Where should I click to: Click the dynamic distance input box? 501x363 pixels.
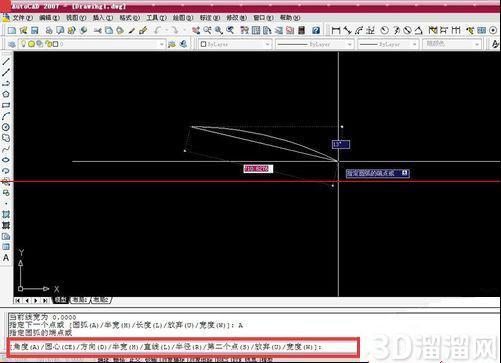click(258, 169)
